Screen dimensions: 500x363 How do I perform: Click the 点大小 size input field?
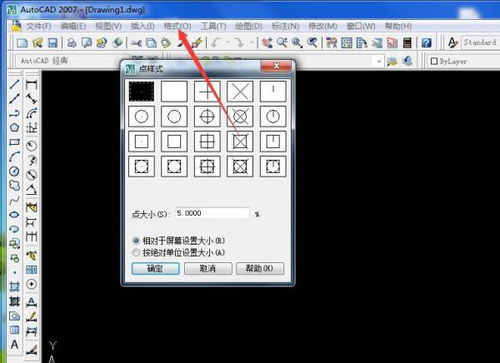pyautogui.click(x=212, y=213)
